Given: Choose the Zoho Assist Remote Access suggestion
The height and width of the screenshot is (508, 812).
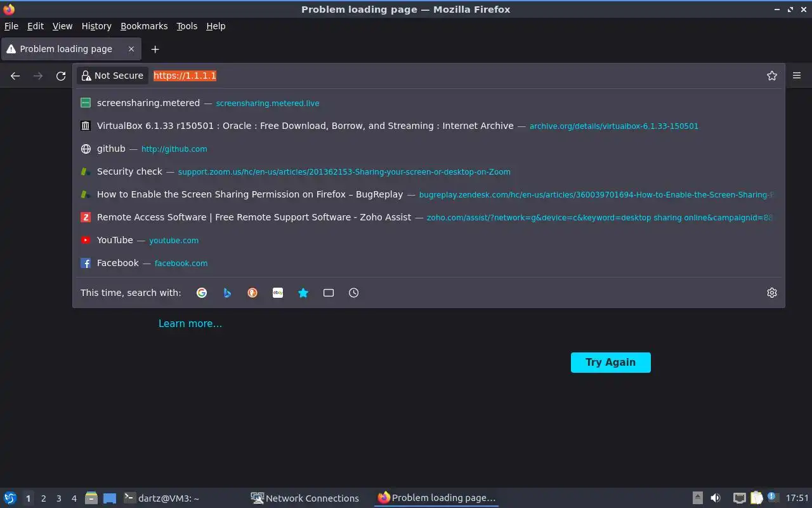Looking at the screenshot, I should (429, 217).
